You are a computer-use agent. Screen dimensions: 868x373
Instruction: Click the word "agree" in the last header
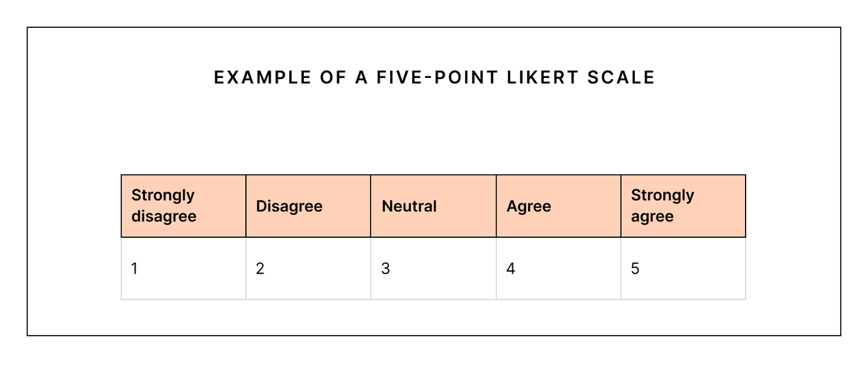pyautogui.click(x=652, y=217)
